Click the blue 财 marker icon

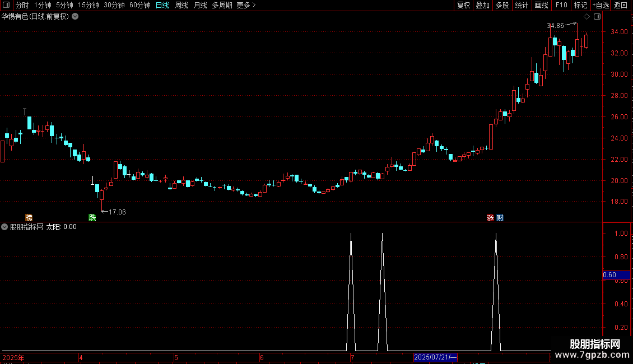tap(500, 217)
